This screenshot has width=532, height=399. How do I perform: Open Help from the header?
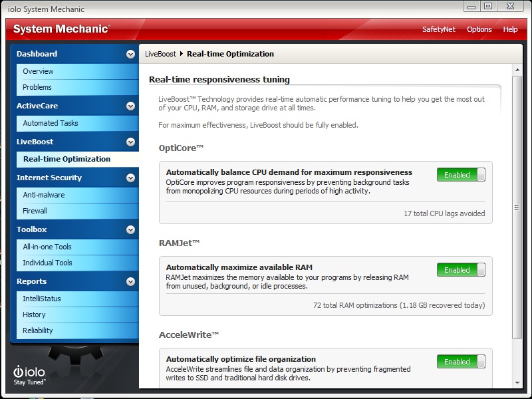(x=510, y=29)
